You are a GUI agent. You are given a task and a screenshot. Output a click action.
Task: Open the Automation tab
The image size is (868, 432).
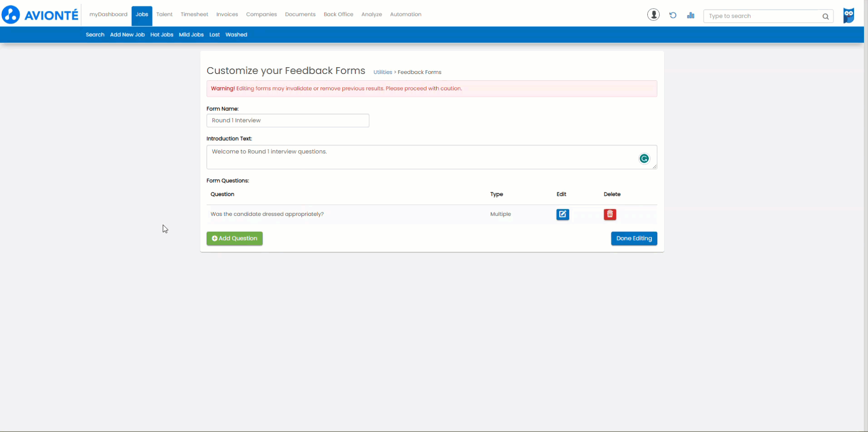405,15
